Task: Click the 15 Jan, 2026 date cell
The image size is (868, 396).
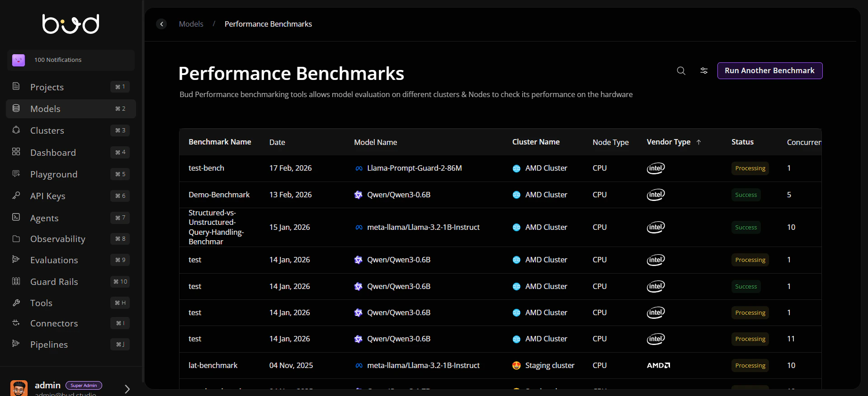Action: (289, 227)
